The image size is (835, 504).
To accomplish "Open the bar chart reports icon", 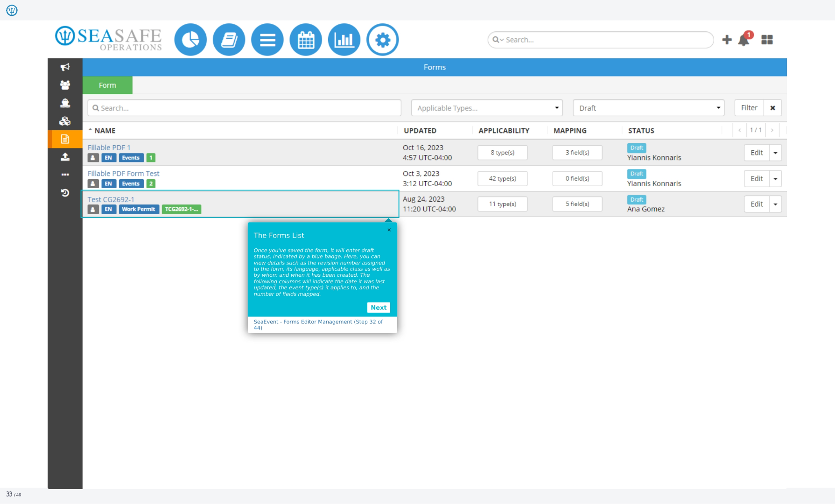I will click(344, 40).
